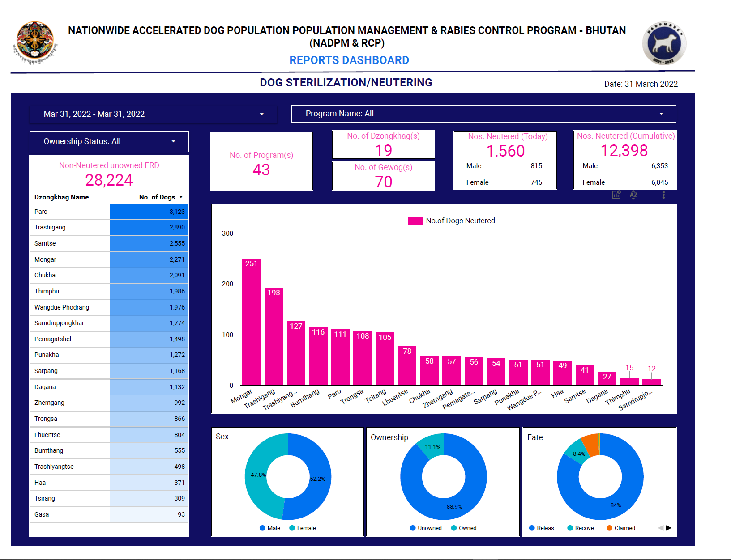Click the Released legend entry in Fate chart
Image resolution: width=731 pixels, height=560 pixels.
click(543, 528)
